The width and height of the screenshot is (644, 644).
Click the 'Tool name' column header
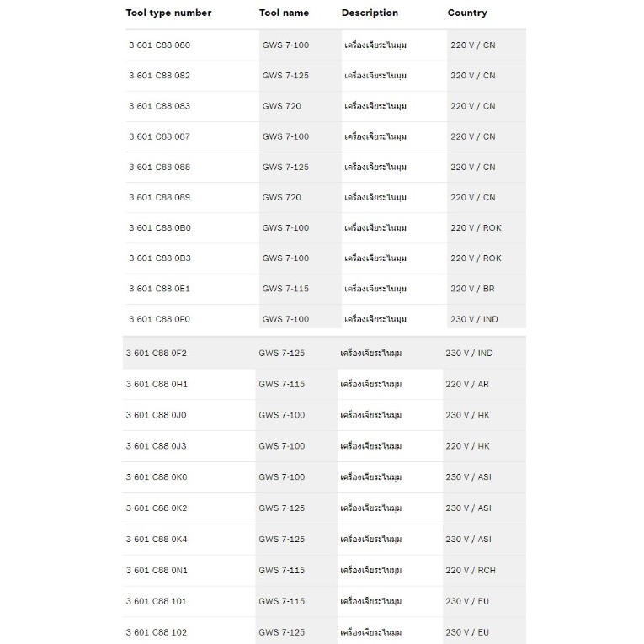(x=284, y=13)
